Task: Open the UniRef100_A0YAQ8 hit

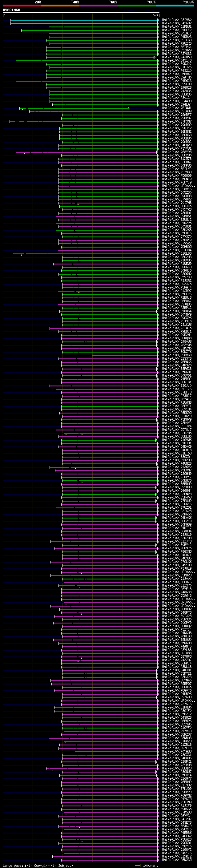Action: click(x=177, y=751)
